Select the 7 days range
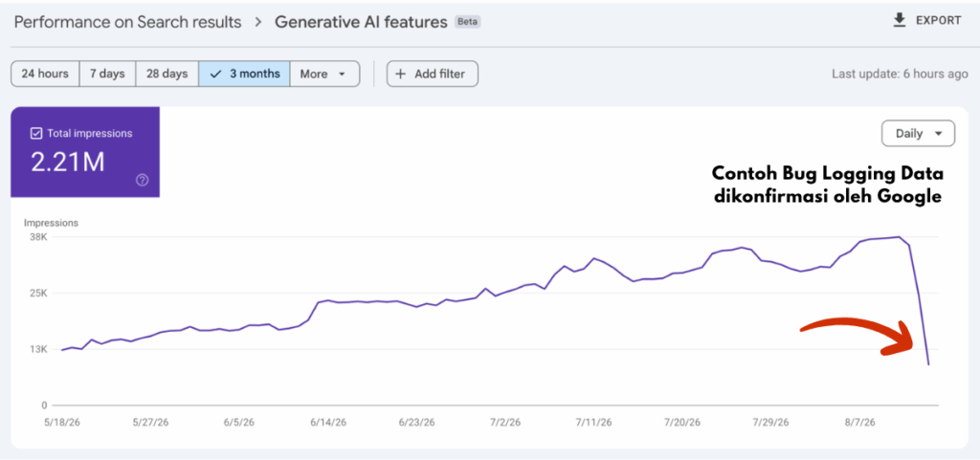This screenshot has height=460, width=980. (x=107, y=74)
